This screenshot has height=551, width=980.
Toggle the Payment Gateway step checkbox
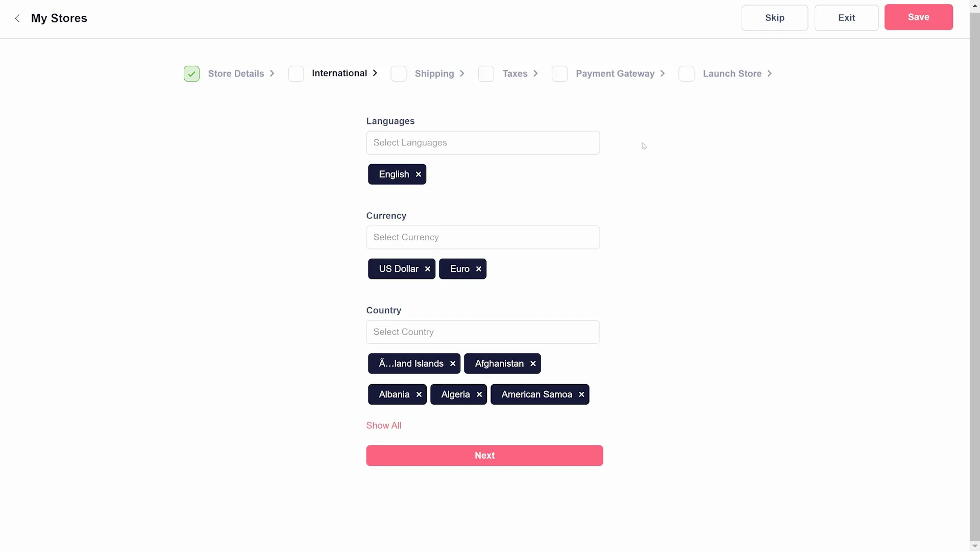(560, 74)
